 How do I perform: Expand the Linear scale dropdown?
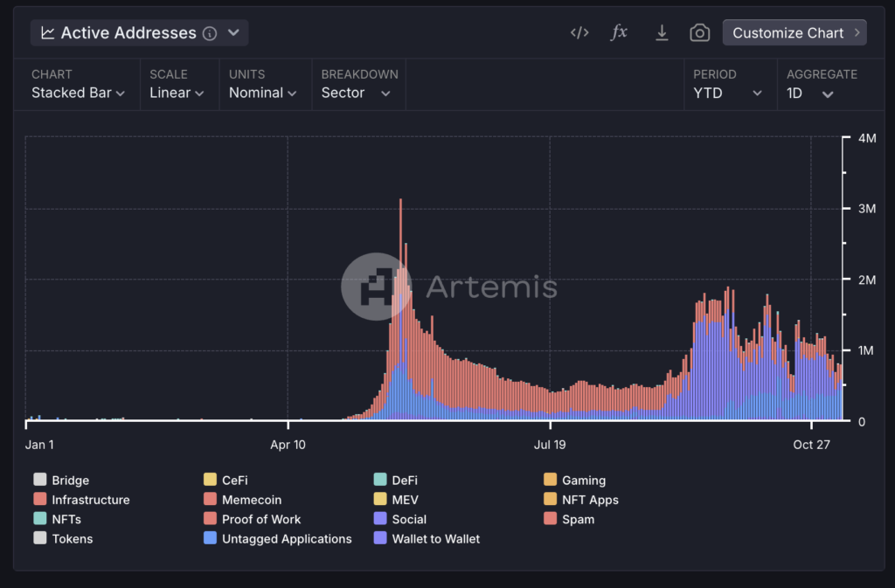click(x=177, y=93)
